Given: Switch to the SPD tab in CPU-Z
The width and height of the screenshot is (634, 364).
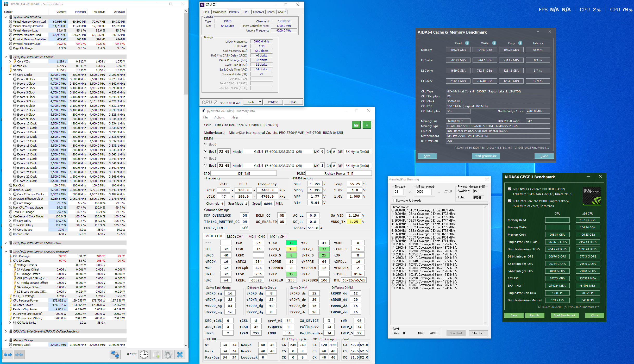Looking at the screenshot, I should [246, 12].
